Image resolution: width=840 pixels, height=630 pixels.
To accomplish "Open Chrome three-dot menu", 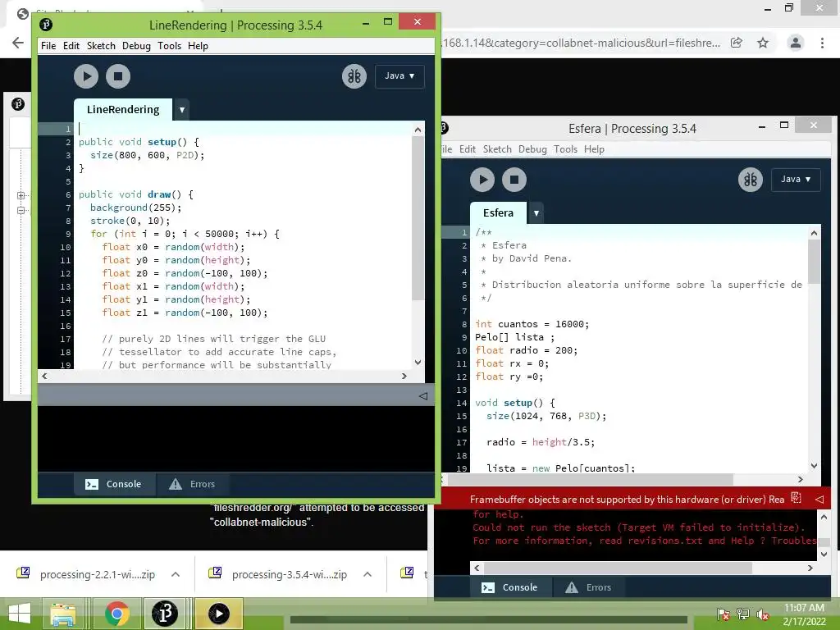I will point(822,43).
